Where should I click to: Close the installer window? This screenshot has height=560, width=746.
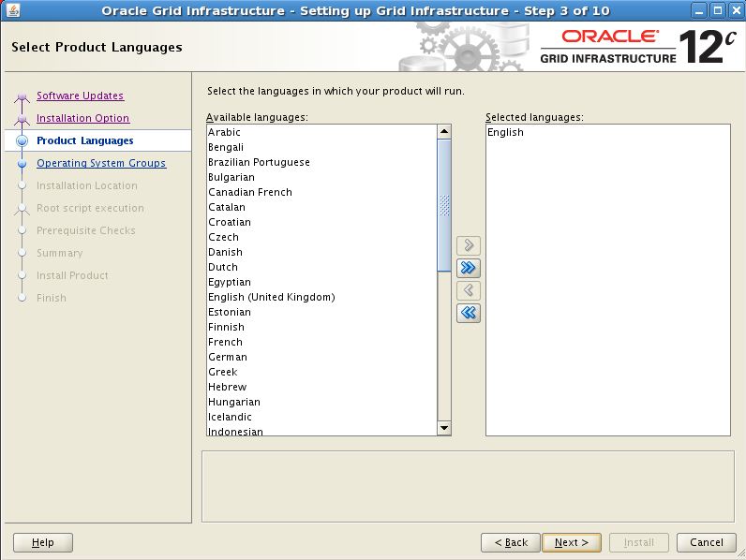736,10
